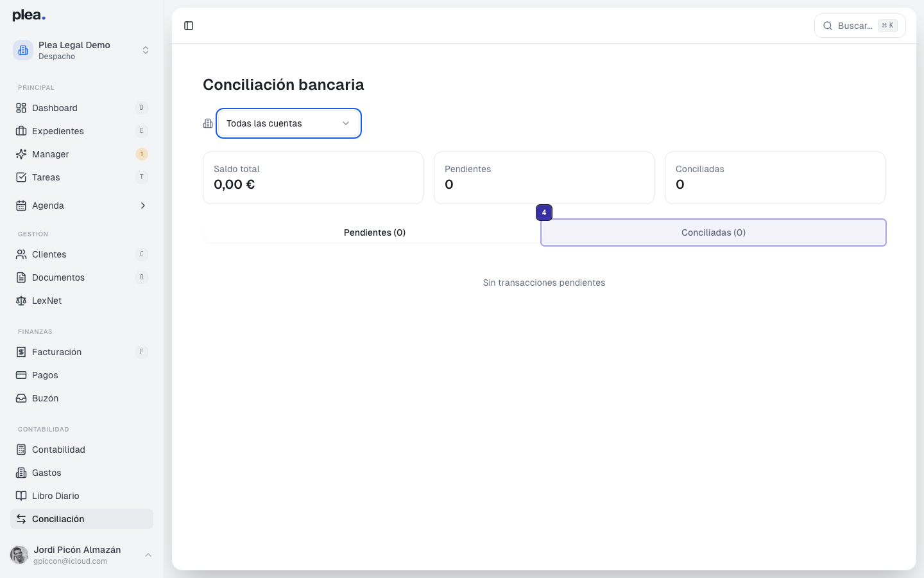Click the Libro Diario book icon
The height and width of the screenshot is (578, 924).
pos(21,496)
